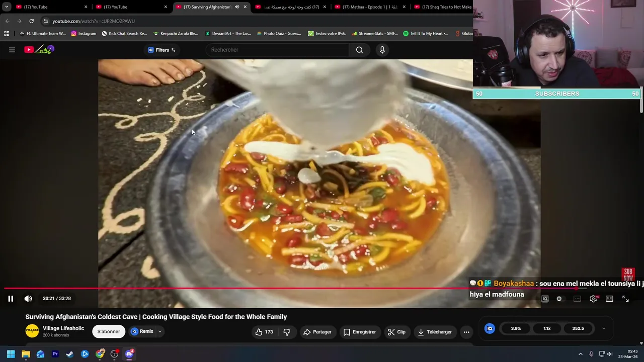
Task: Open the tab search dropdown arrow
Action: coord(7,7)
